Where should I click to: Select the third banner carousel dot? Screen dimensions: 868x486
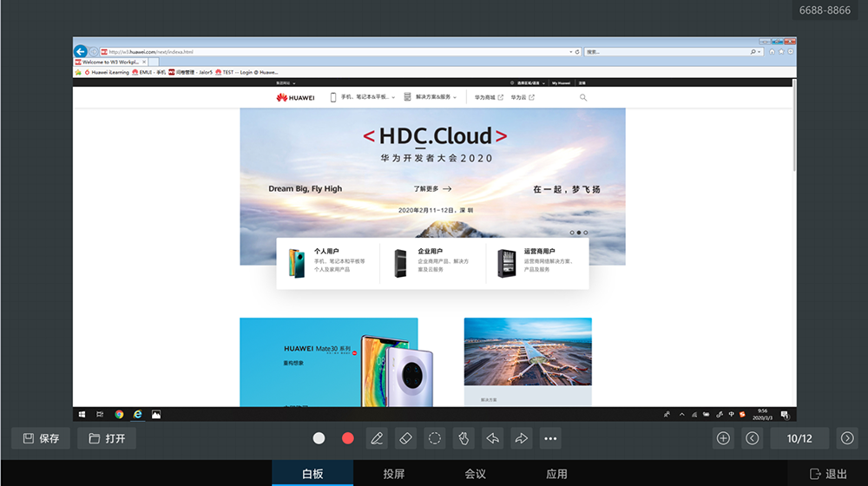pos(586,233)
